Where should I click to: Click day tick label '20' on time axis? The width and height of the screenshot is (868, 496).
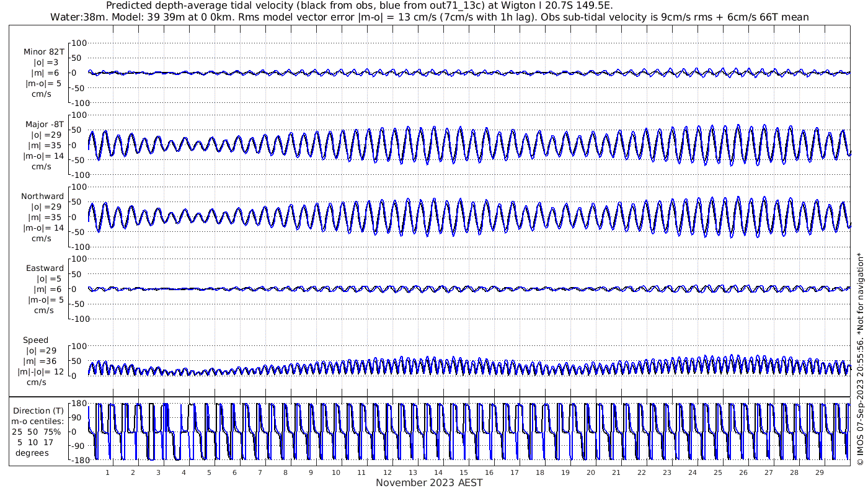point(590,472)
